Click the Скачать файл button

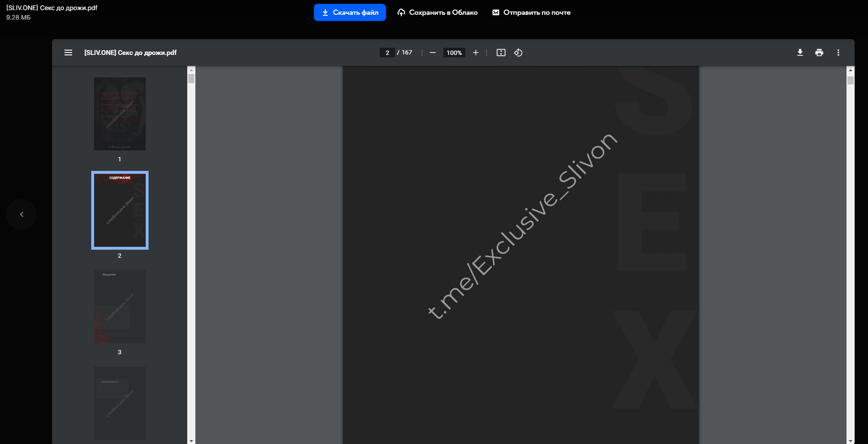point(350,12)
